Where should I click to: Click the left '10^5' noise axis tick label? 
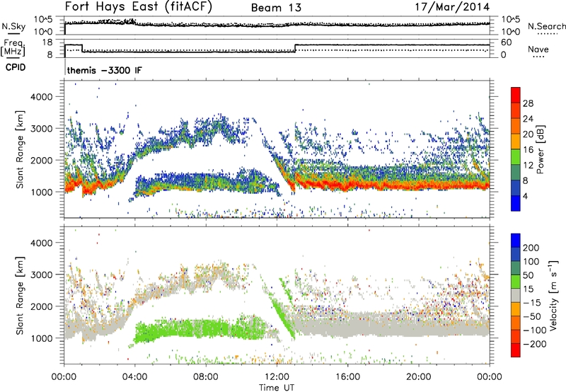(x=43, y=20)
